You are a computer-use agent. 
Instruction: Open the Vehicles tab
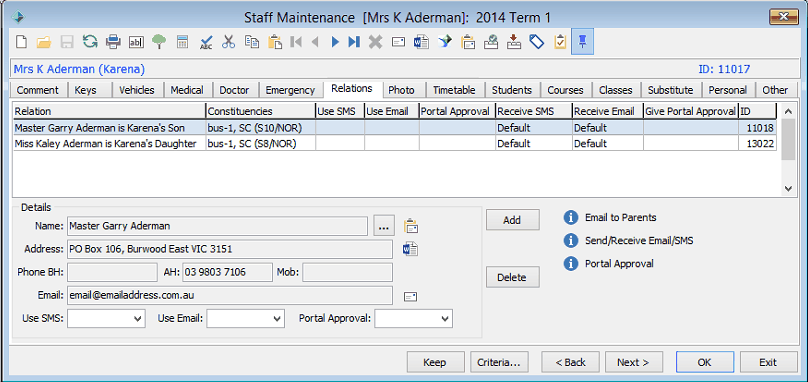(x=137, y=90)
